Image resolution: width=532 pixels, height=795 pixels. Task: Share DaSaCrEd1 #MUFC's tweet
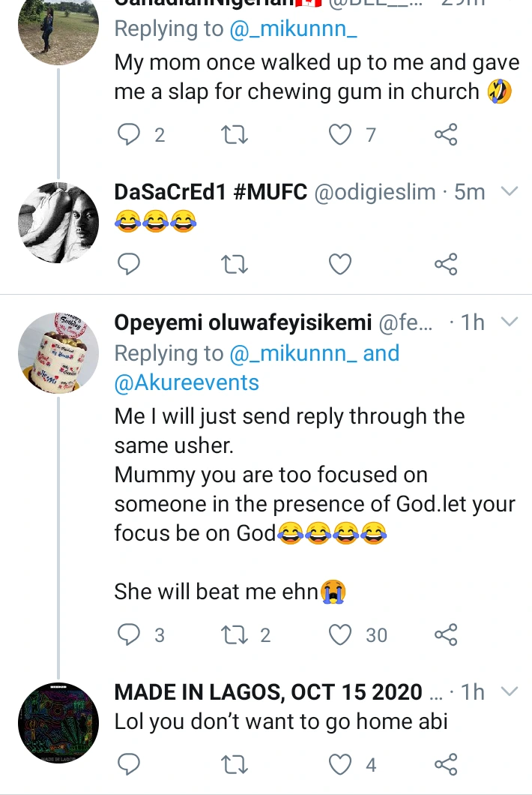coord(446,263)
